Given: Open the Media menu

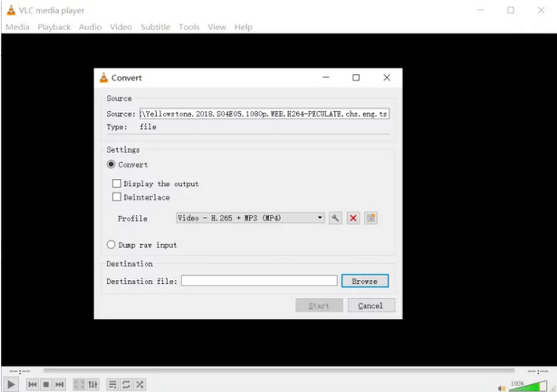Looking at the screenshot, I should tap(18, 27).
